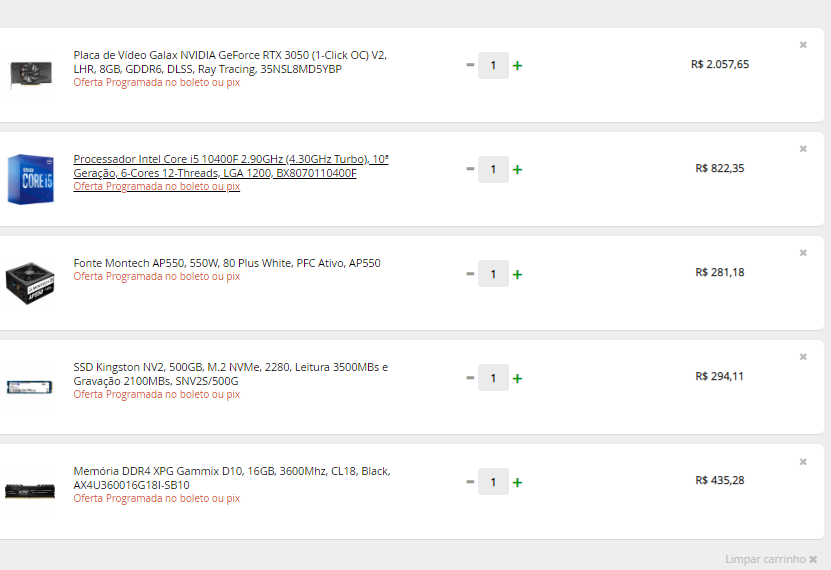Remove Fonte Montech AP550 from cart
This screenshot has width=831, height=570.
pos(803,253)
